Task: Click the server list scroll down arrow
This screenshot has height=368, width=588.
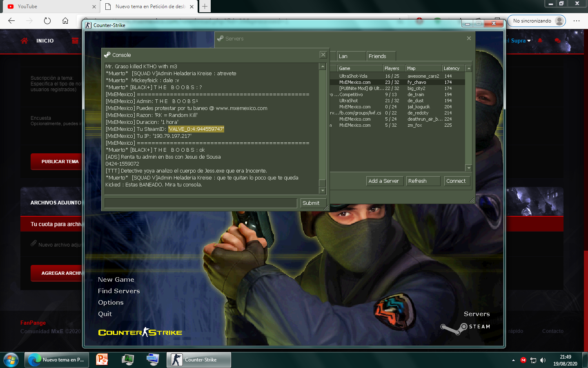Action: (469, 168)
